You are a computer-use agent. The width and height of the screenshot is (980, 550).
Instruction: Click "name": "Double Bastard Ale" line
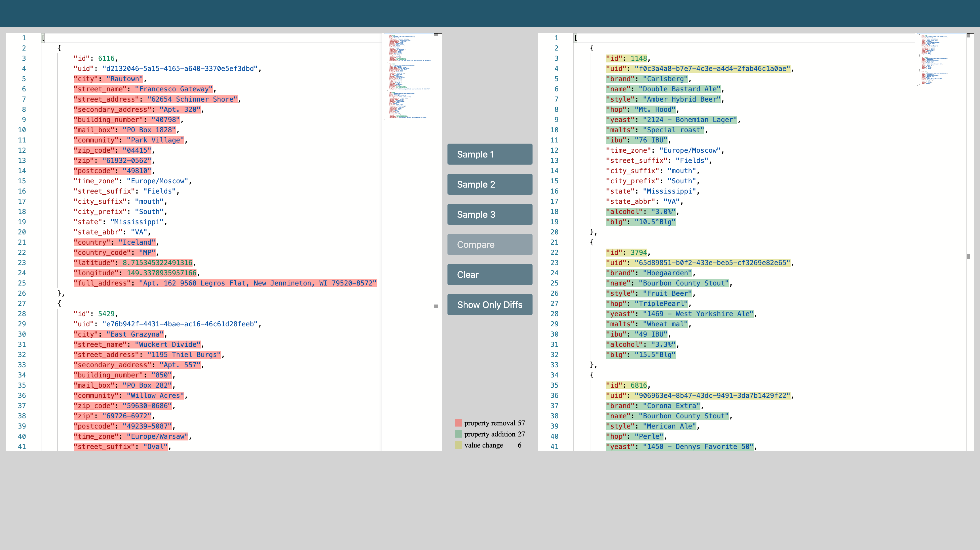coord(664,89)
